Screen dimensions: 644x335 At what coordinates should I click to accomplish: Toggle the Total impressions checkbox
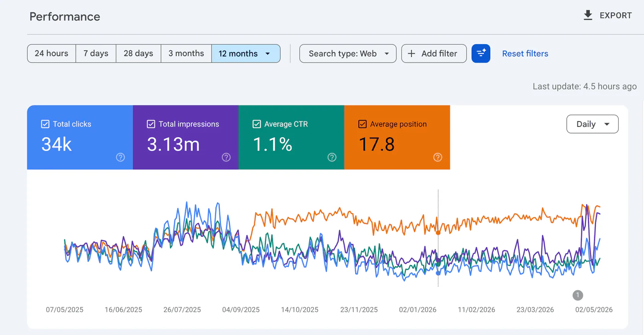151,124
